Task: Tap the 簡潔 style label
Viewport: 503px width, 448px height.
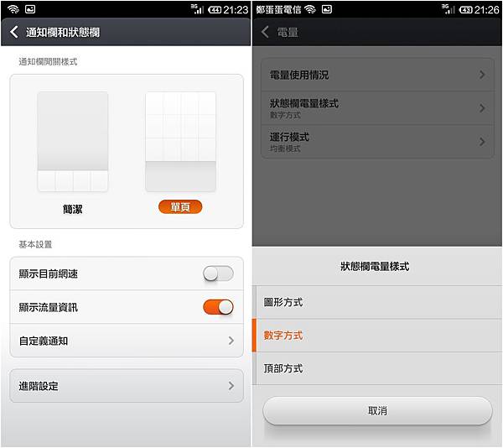Action: 73,209
